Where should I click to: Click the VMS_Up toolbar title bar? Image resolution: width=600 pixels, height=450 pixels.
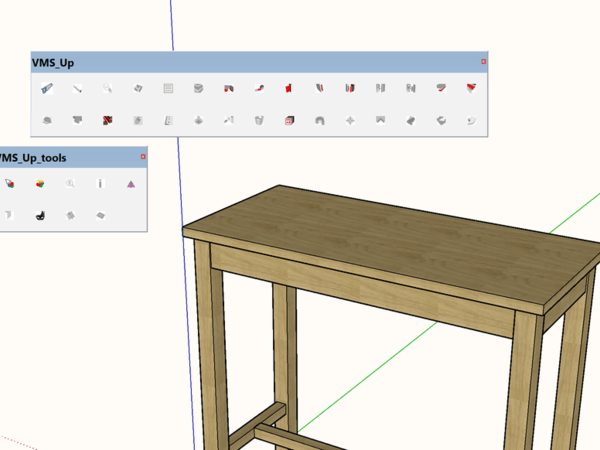pyautogui.click(x=250, y=62)
